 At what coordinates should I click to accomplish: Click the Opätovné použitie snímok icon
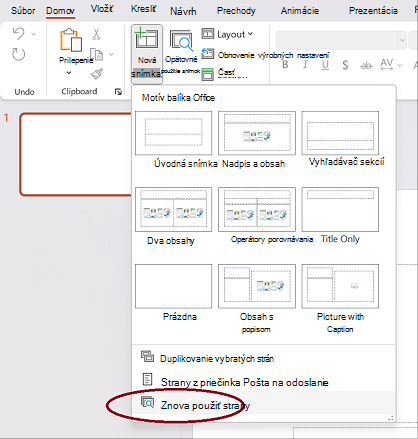181,40
